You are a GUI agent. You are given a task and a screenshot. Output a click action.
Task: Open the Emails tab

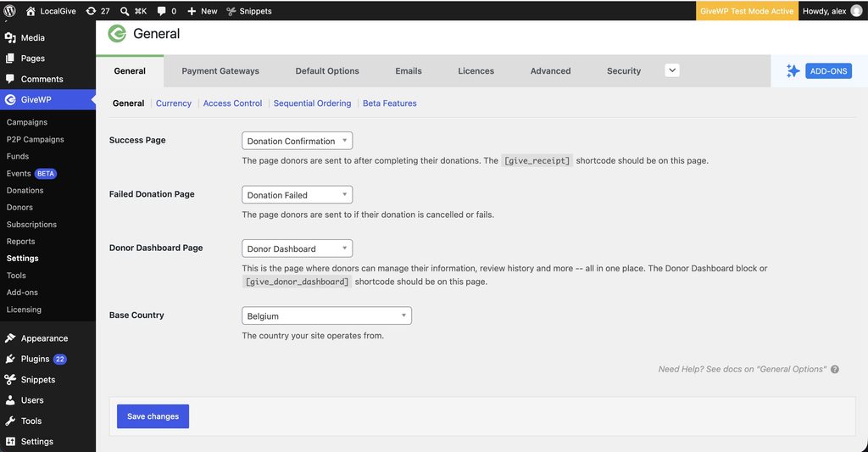tap(409, 71)
